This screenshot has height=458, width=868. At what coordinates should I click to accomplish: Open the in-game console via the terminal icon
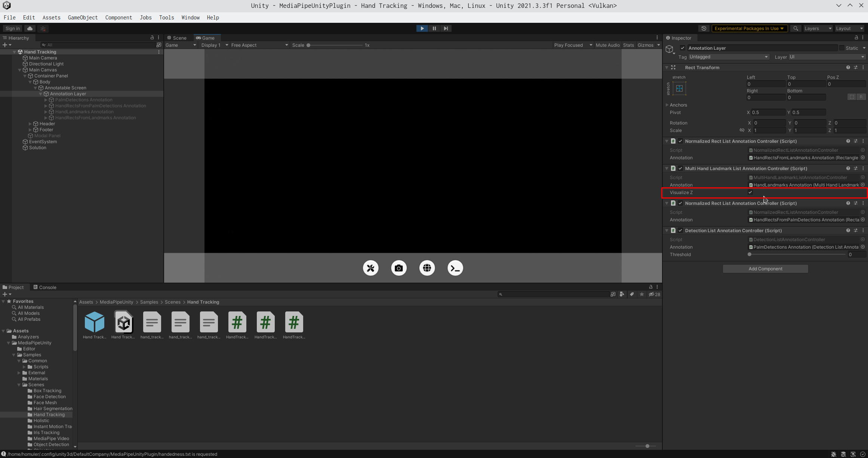click(x=455, y=268)
